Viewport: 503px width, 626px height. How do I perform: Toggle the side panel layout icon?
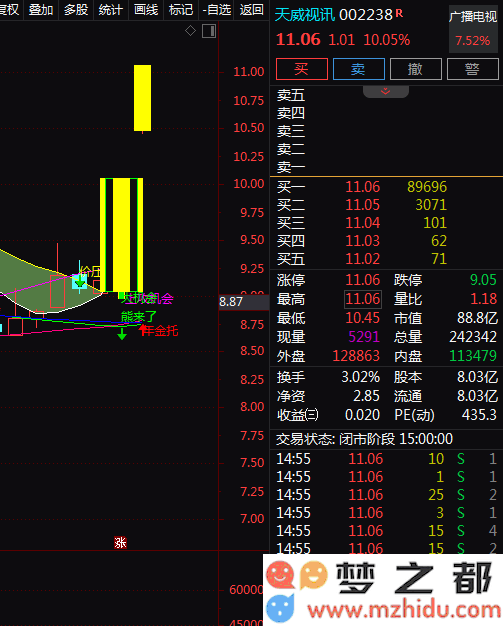[209, 31]
